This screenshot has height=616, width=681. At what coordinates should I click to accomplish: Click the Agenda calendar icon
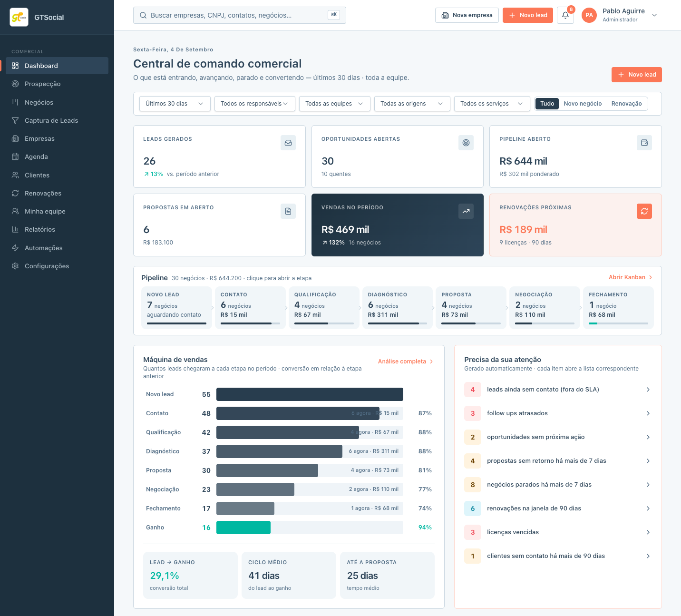[x=15, y=156]
